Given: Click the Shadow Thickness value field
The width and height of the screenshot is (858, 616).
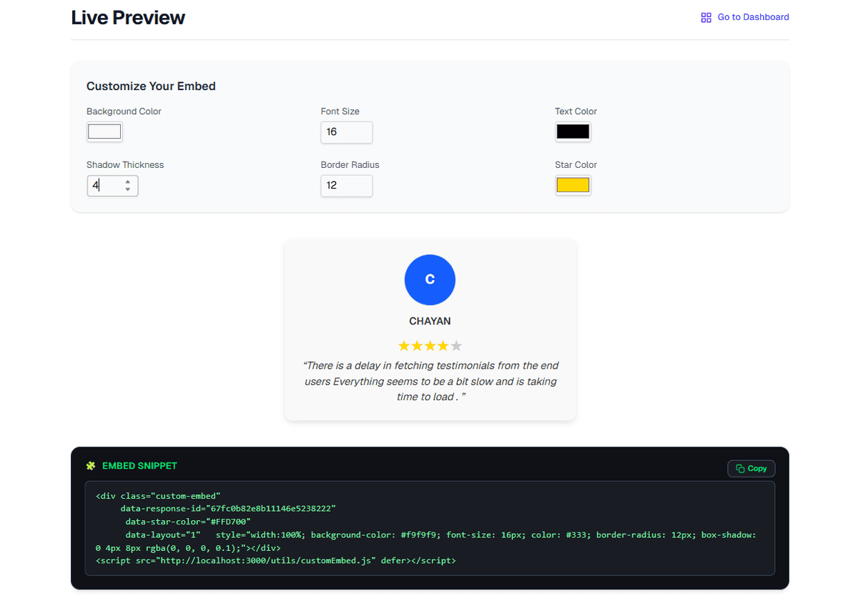Looking at the screenshot, I should (107, 185).
